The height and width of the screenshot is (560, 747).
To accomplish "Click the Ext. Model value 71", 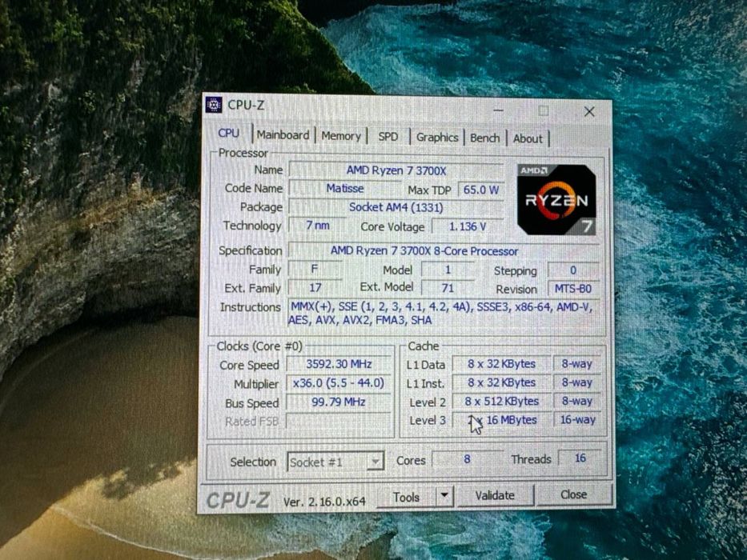I will [448, 288].
